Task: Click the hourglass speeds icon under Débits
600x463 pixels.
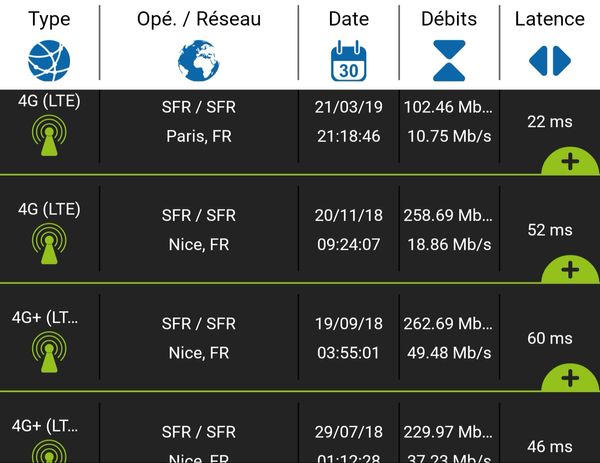Action: click(x=449, y=61)
